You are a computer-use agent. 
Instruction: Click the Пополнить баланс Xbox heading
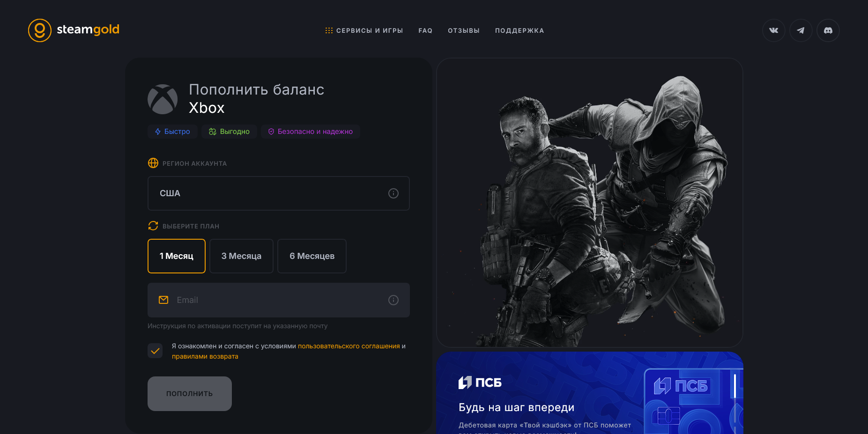pos(256,99)
